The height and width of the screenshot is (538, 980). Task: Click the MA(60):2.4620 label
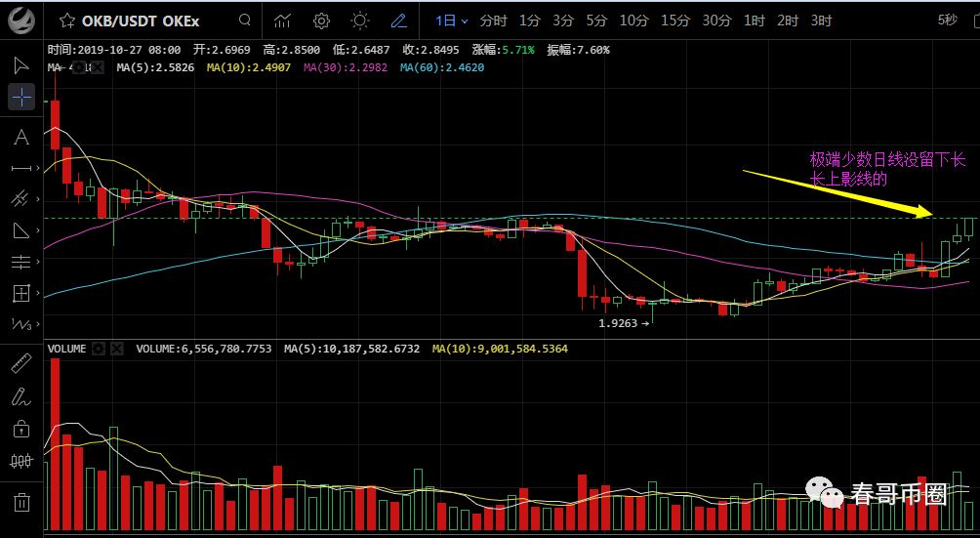coord(442,67)
